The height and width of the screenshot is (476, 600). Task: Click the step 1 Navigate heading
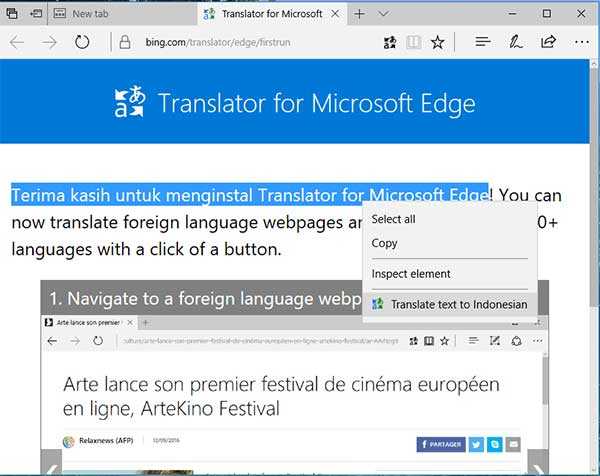point(205,299)
